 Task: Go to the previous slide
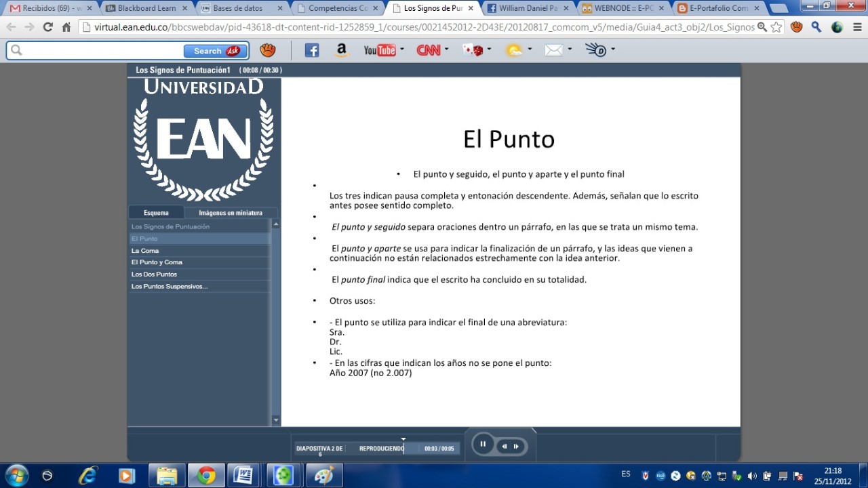(505, 446)
